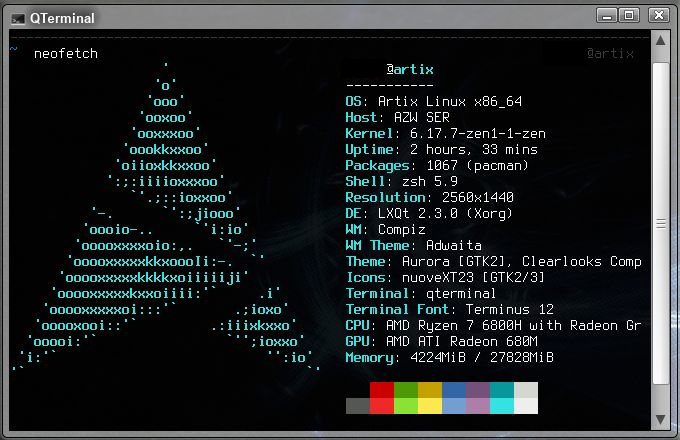The height and width of the screenshot is (440, 680).
Task: Click the bright green color block
Action: pos(406,406)
